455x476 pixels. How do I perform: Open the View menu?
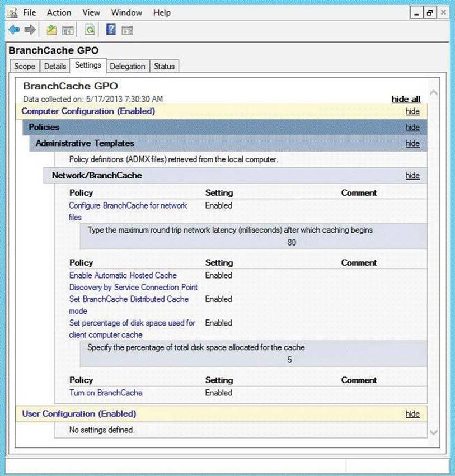[x=91, y=12]
